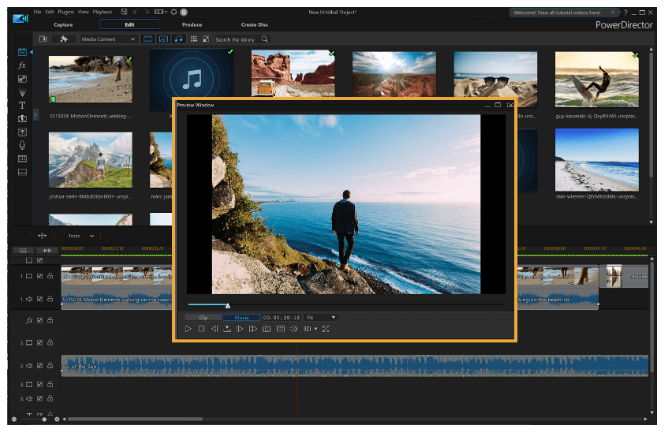The width and height of the screenshot is (665, 435).
Task: Toggle video track 1 enable checkbox
Action: coord(40,275)
